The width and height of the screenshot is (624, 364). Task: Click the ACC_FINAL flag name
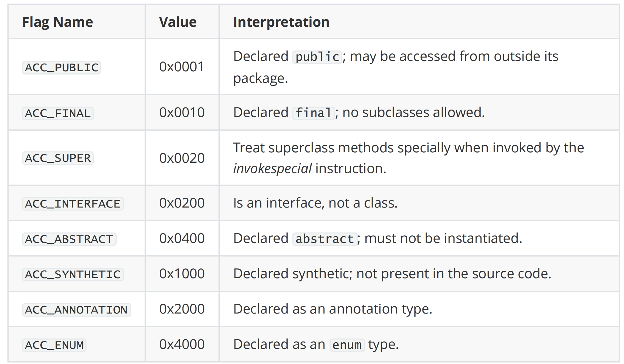point(58,113)
